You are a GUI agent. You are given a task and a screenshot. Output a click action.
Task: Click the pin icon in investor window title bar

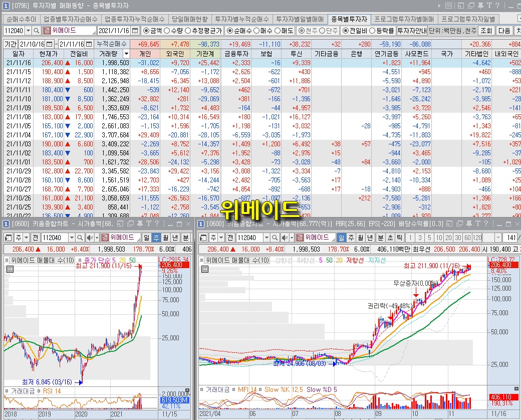pos(480,6)
